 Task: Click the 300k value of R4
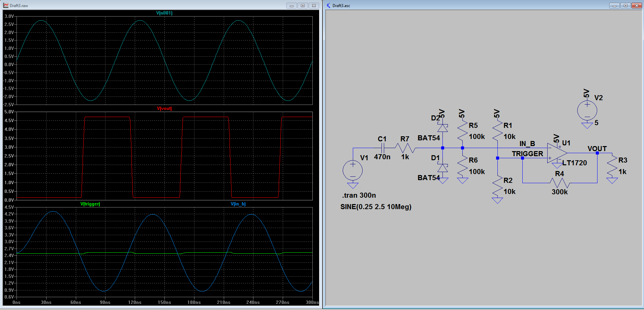pos(559,192)
